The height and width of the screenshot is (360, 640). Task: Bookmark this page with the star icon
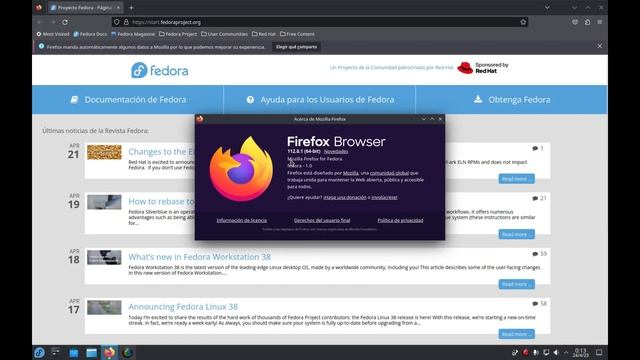click(x=523, y=22)
